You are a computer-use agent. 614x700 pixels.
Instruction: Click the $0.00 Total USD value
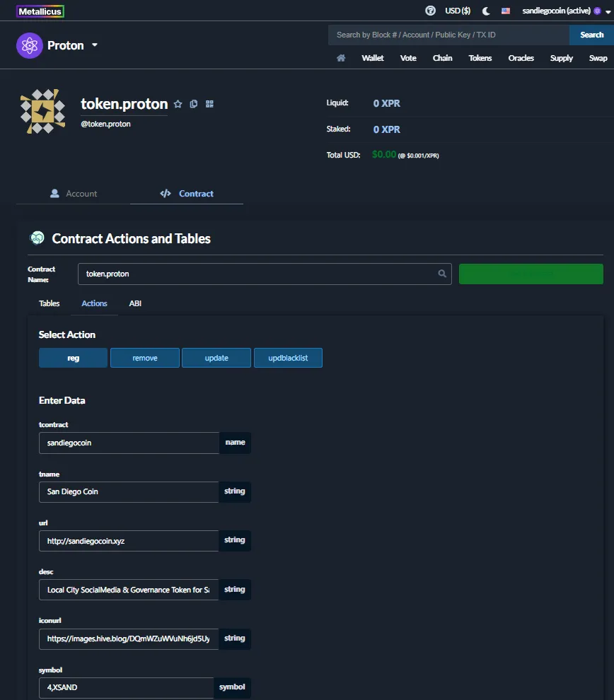[x=384, y=154]
